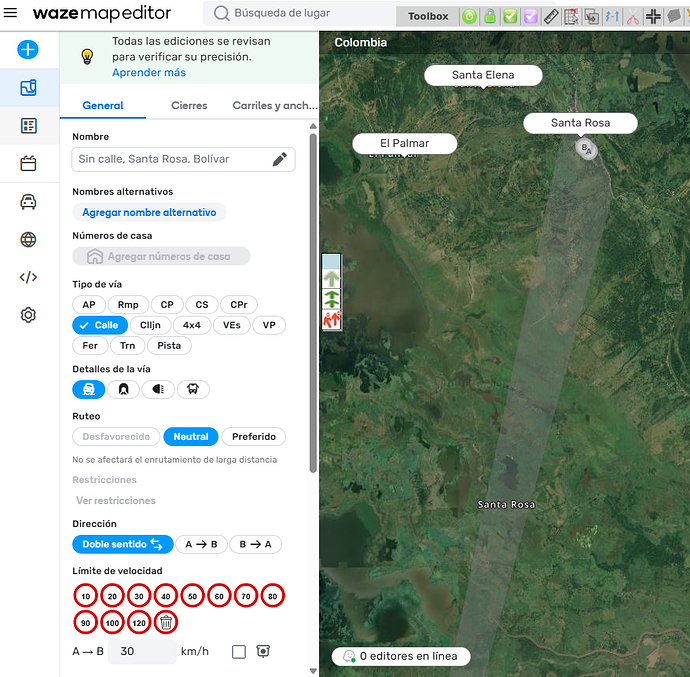Screen dimensions: 690x677
Task: Toggle the headlights required road detail
Action: 158,390
